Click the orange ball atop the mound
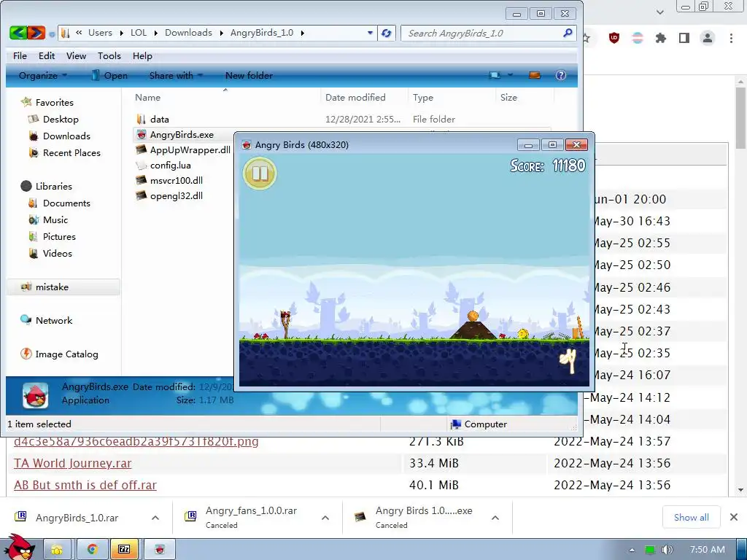Screen dimensions: 747x560 pyautogui.click(x=473, y=316)
